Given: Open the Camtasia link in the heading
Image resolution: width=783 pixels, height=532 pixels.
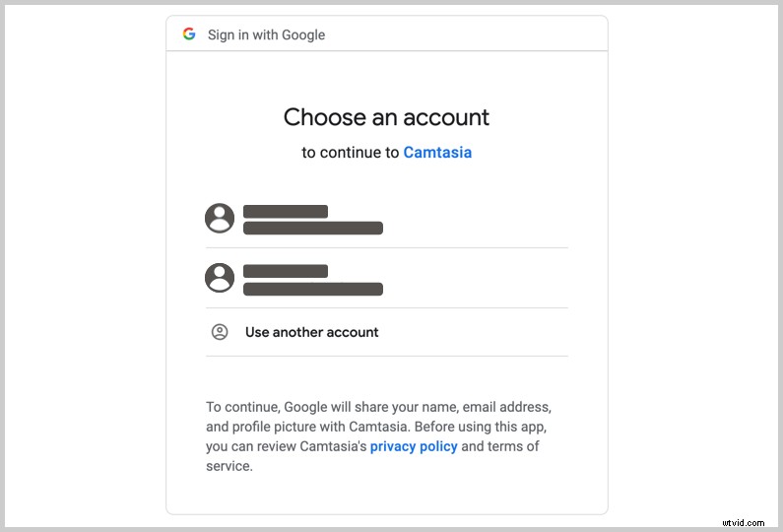Looking at the screenshot, I should coord(437,153).
